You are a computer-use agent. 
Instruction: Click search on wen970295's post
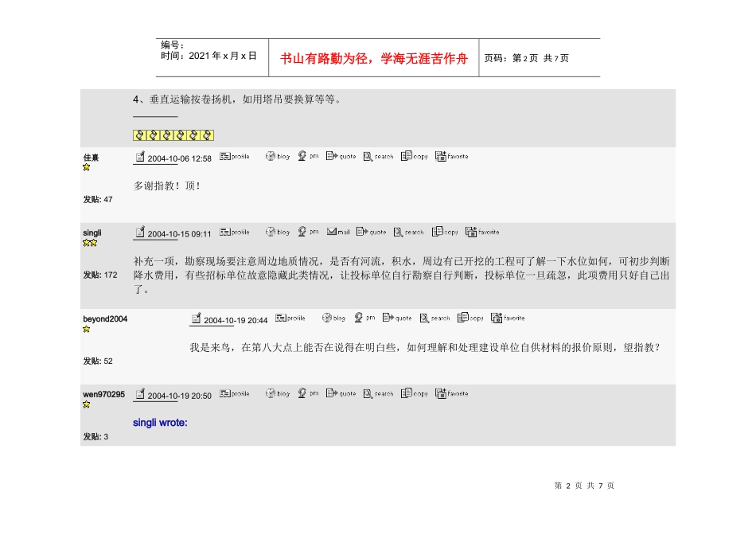click(x=379, y=393)
